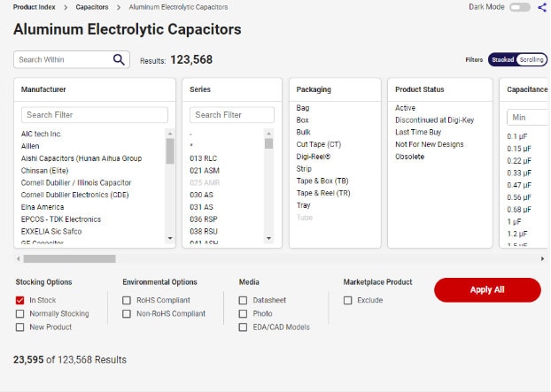
Task: Click the share icon near Dark Mode
Action: pos(542,7)
